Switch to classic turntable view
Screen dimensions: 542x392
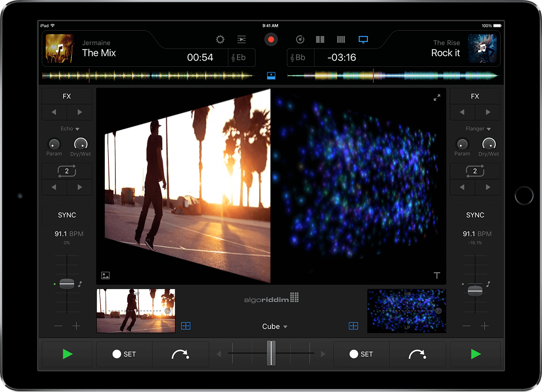coord(300,39)
